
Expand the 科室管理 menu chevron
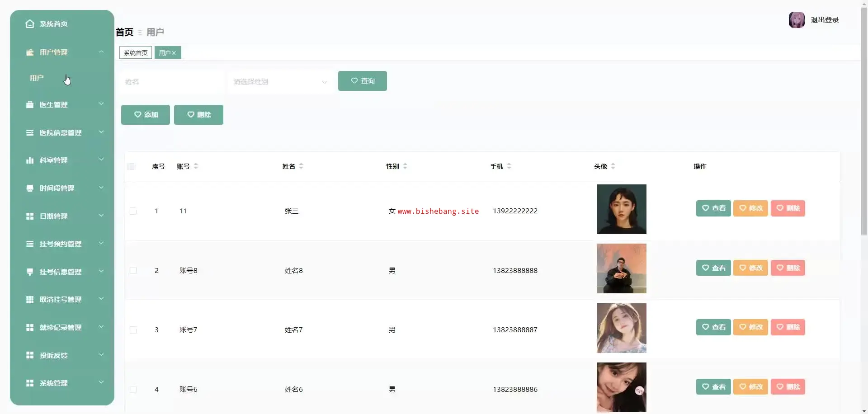click(101, 160)
